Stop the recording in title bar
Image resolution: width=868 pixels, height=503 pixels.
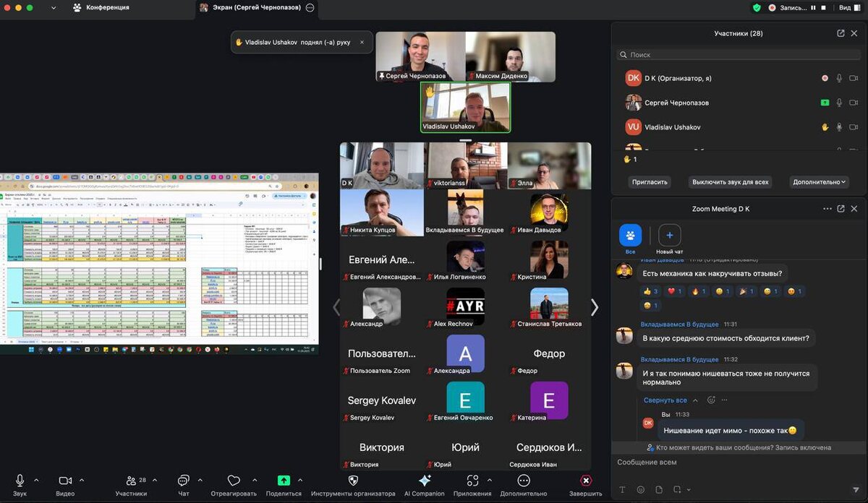823,7
